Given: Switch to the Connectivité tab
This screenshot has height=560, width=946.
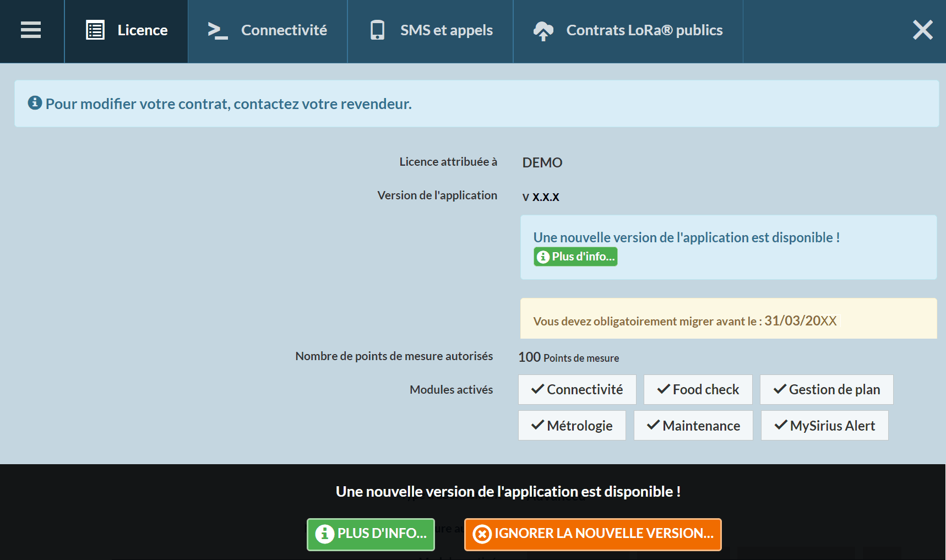Looking at the screenshot, I should 268,30.
